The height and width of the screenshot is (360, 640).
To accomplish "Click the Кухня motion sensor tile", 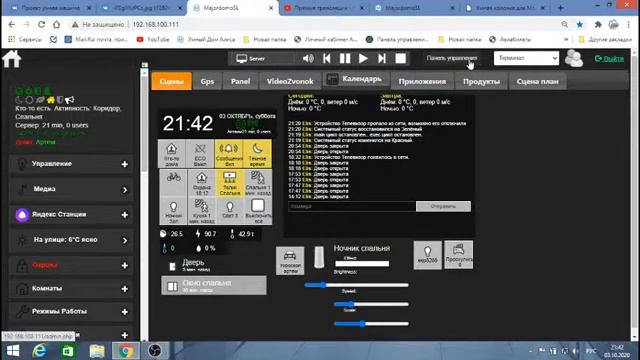I will coord(201,211).
